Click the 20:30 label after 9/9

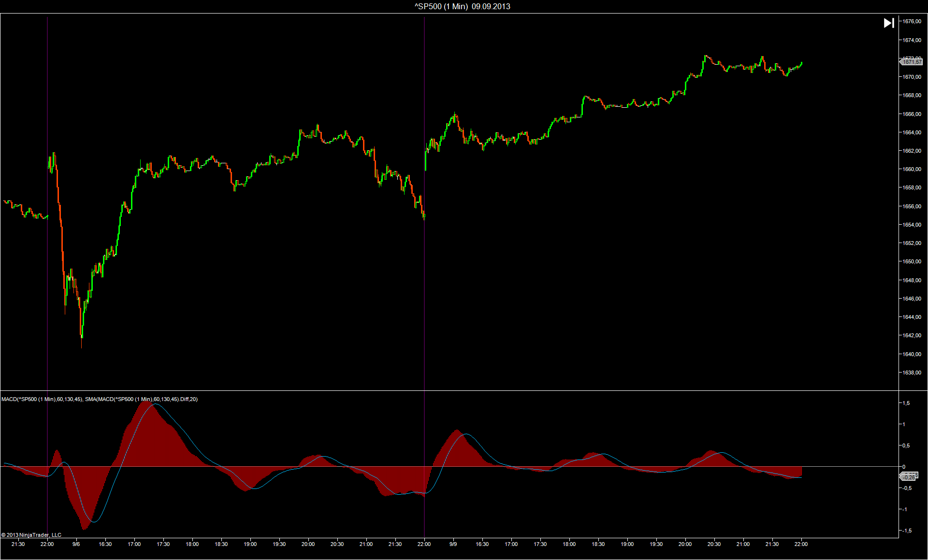coord(714,544)
